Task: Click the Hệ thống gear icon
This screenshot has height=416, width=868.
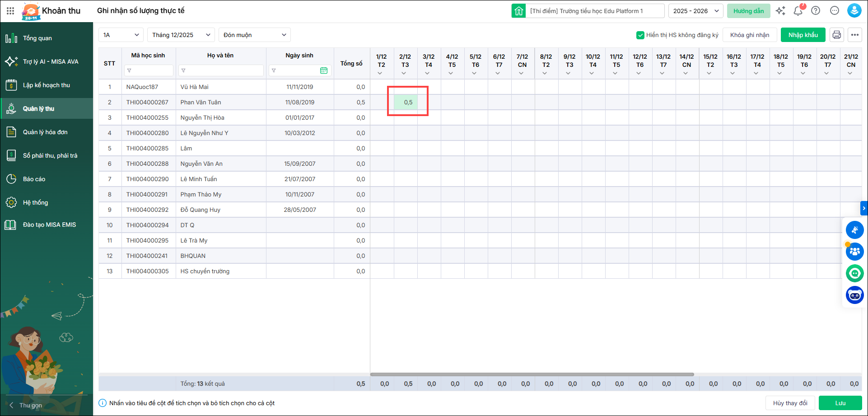Action: click(11, 202)
